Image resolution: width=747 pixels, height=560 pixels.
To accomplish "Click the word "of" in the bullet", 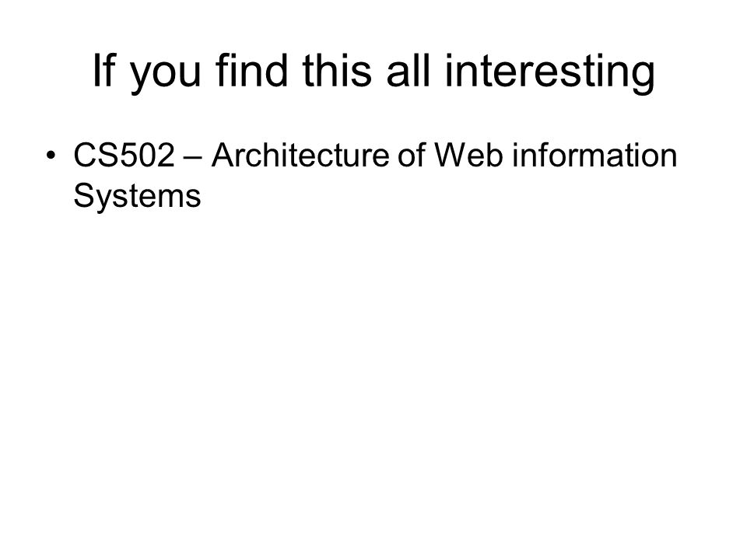I will click(412, 156).
